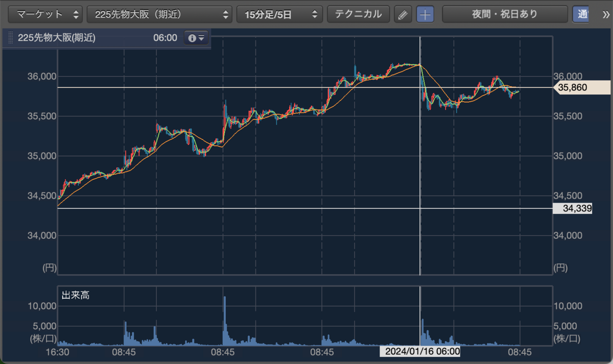The image size is (613, 364).
Task: Click the 35,860 current price tag
Action: tap(581, 88)
